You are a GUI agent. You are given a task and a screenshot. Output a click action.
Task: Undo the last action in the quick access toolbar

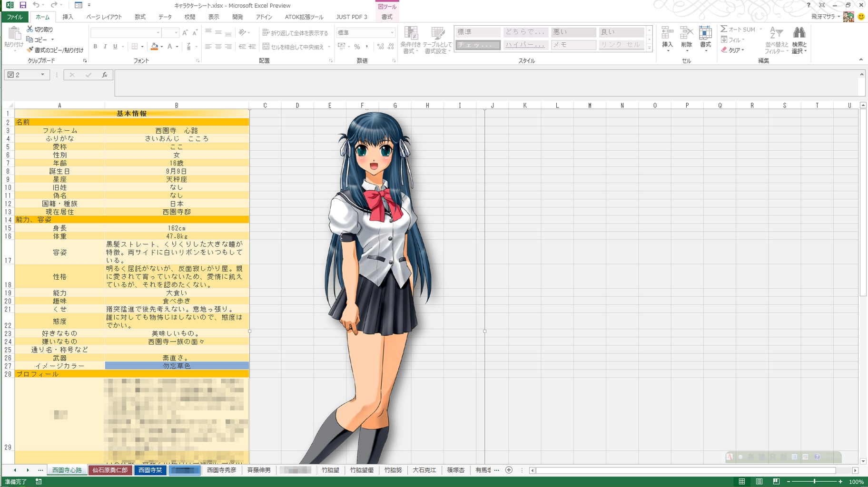pos(36,5)
